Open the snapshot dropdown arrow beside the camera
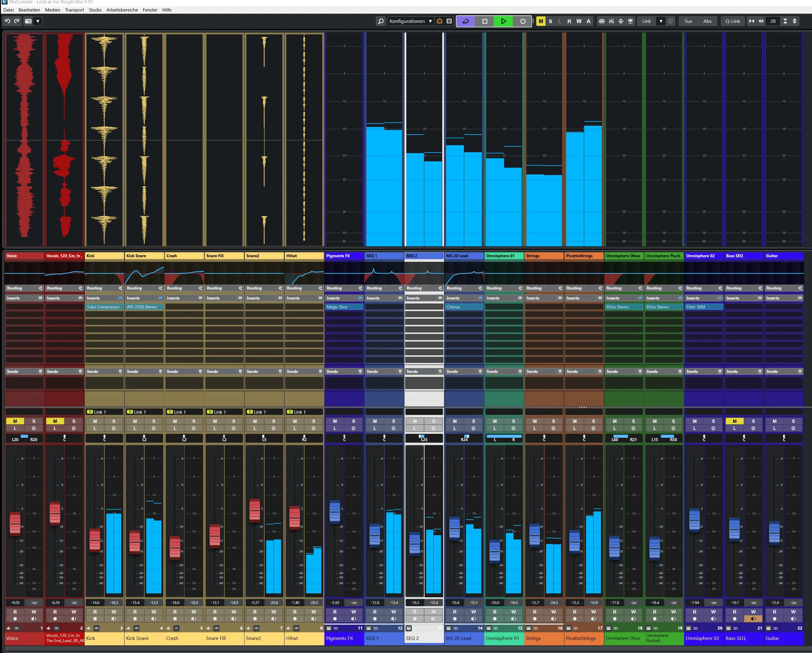The image size is (812, 653). (x=38, y=21)
